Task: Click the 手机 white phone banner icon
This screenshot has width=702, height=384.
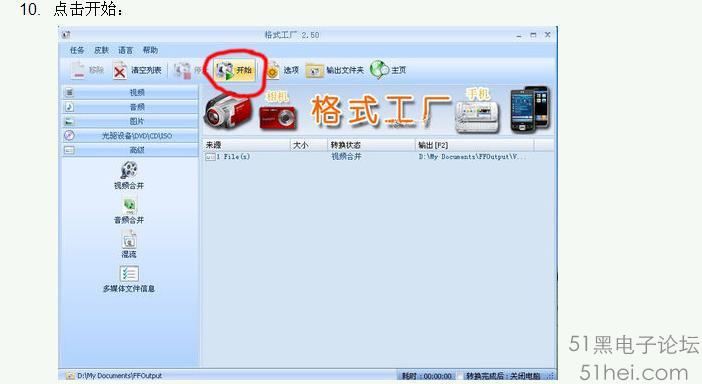Action: pyautogui.click(x=477, y=117)
